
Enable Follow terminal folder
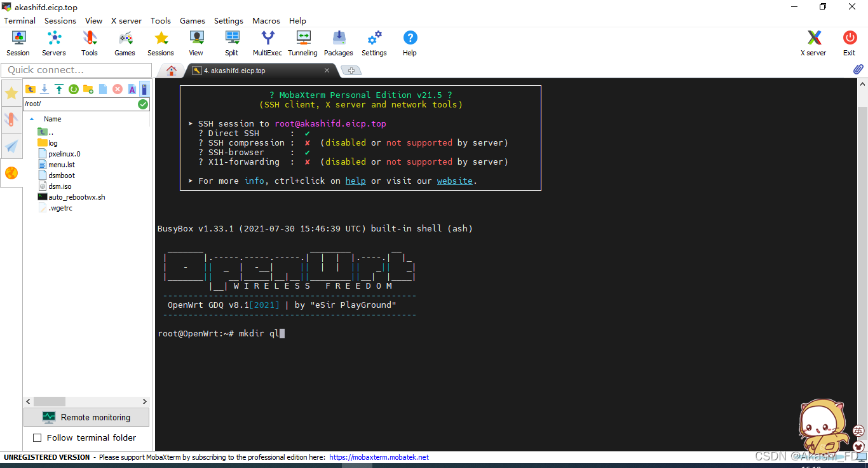[x=37, y=438]
